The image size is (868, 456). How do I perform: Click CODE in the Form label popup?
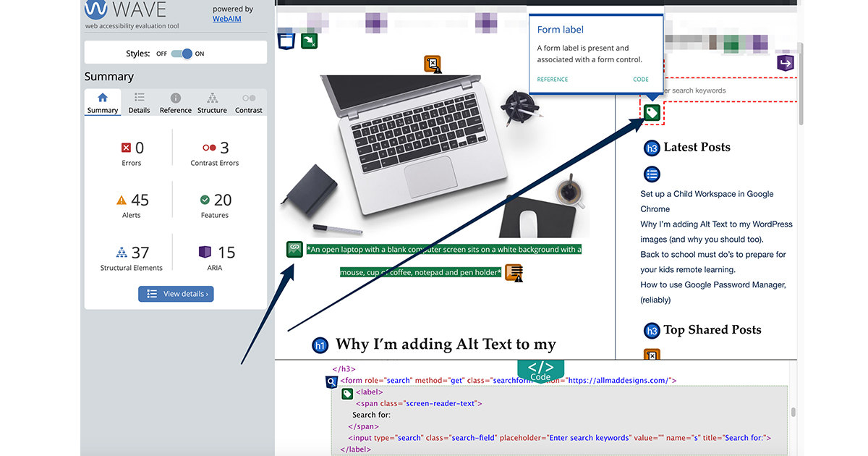(640, 80)
